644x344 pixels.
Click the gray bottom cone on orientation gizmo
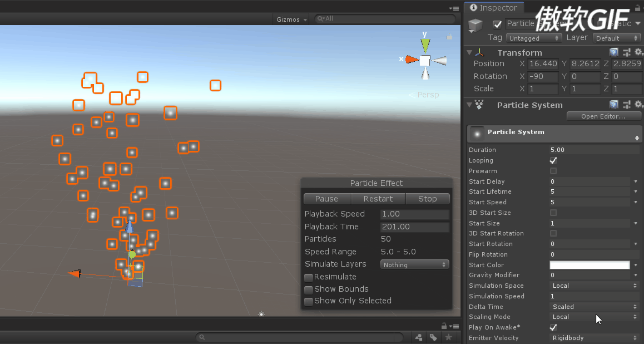click(425, 73)
